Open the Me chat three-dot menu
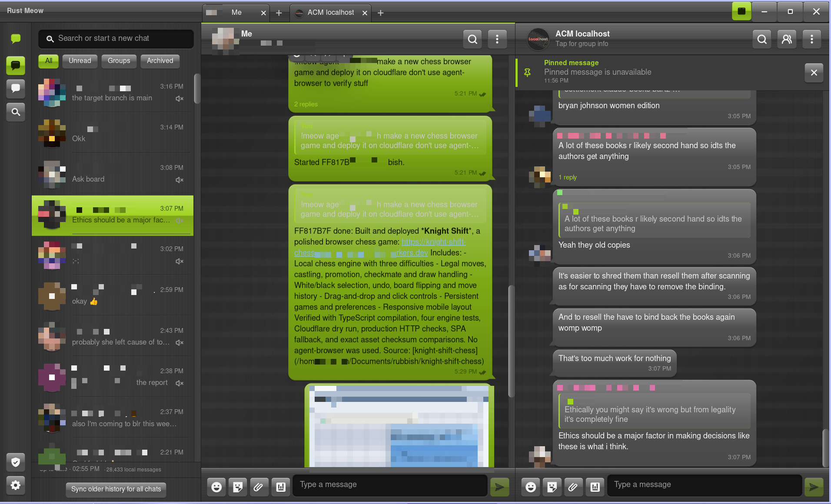831x504 pixels. 497,39
